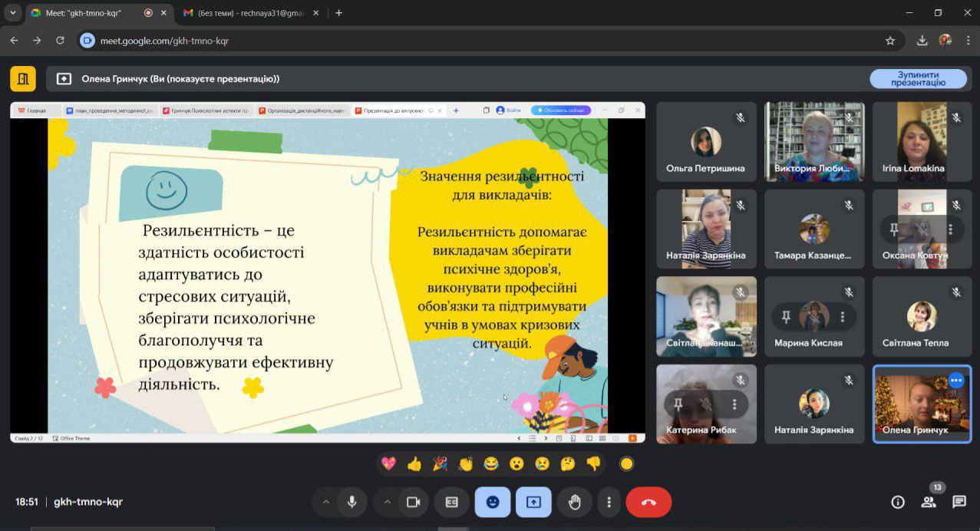
Task: Select the Гринчук.Психологічні аспекти tab
Action: click(x=206, y=110)
